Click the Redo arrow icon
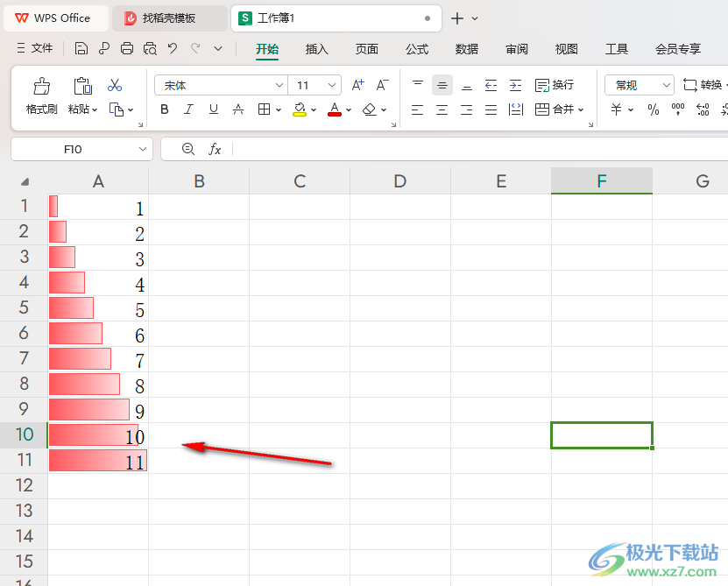728x586 pixels. coord(195,48)
